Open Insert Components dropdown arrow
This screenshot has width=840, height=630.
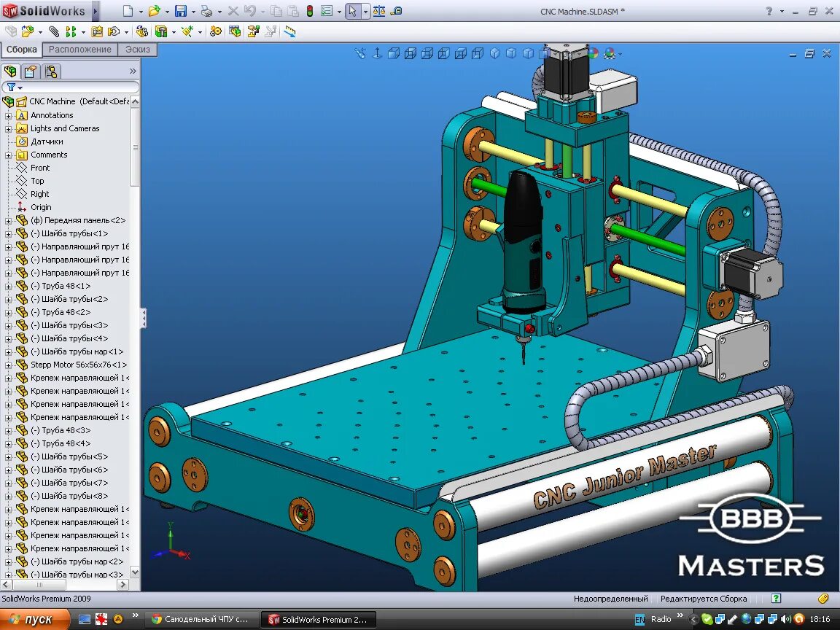click(40, 32)
